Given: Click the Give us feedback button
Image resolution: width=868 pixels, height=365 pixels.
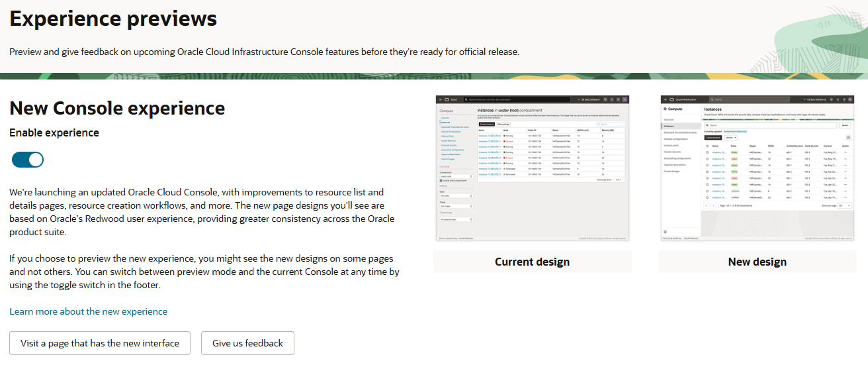Looking at the screenshot, I should pos(247,343).
